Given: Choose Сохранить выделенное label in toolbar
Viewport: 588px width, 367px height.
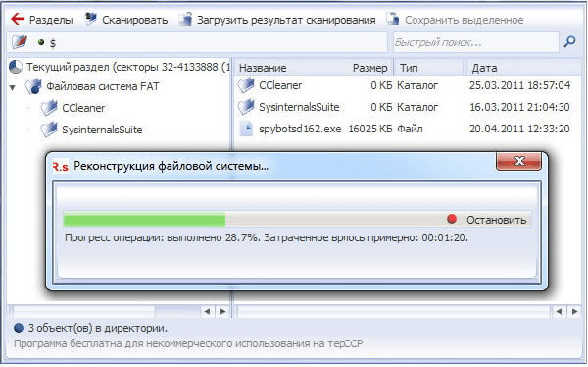Looking at the screenshot, I should pos(464,20).
